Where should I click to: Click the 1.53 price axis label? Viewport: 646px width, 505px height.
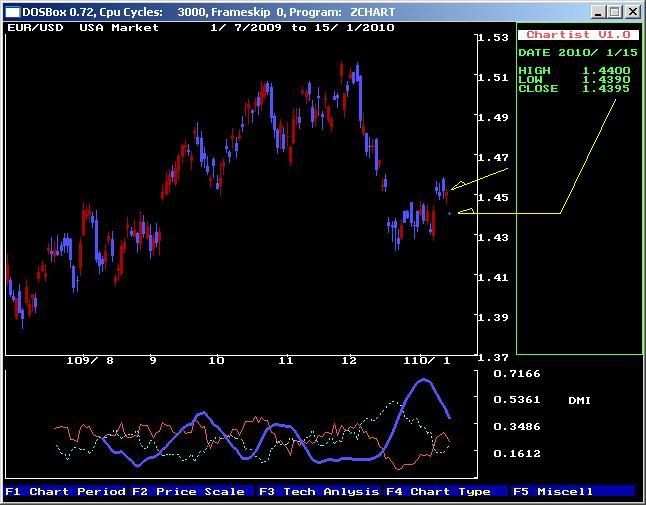pyautogui.click(x=493, y=37)
